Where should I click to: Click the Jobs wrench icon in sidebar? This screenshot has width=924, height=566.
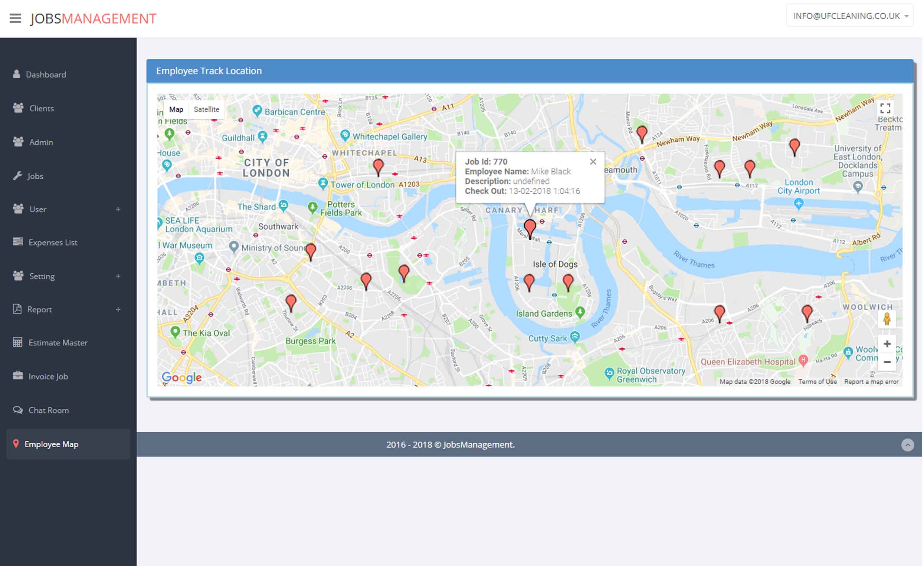(17, 176)
